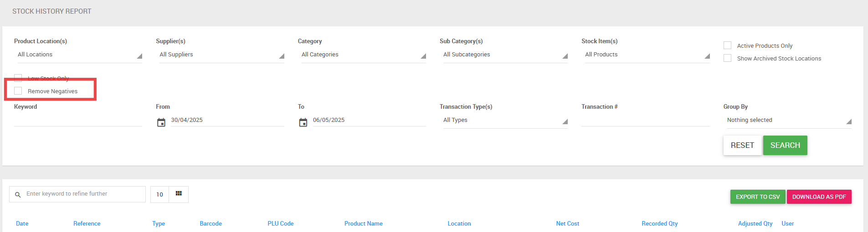Sort by Product Name column header
The height and width of the screenshot is (232, 868).
(x=364, y=223)
